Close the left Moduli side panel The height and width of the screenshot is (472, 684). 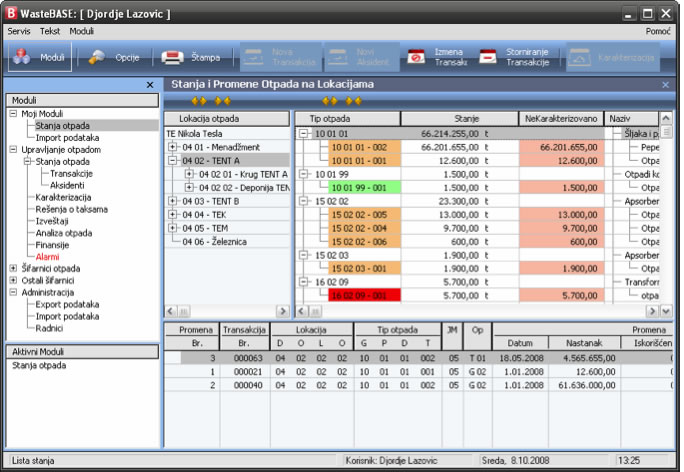150,85
